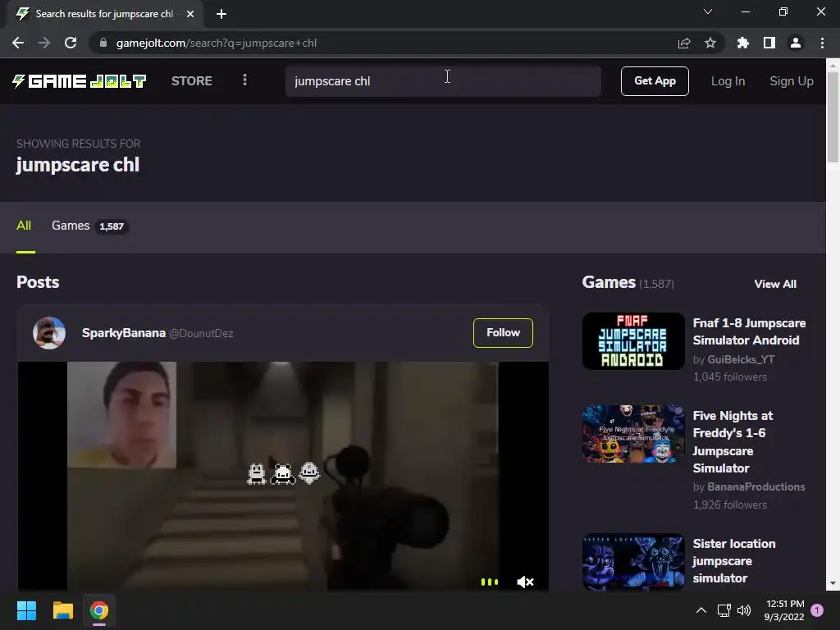The width and height of the screenshot is (840, 630).
Task: Click the page vertical scrollbar thumb
Action: pos(833,116)
